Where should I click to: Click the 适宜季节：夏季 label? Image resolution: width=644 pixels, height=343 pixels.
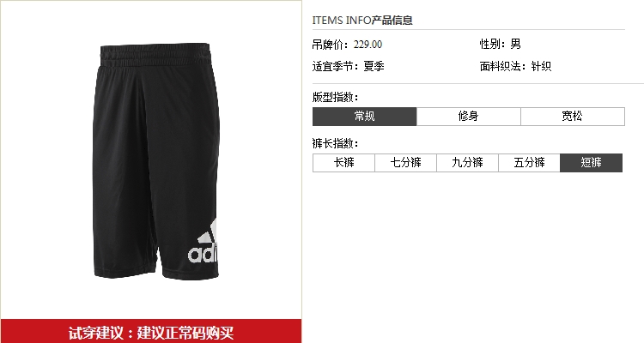coord(348,66)
